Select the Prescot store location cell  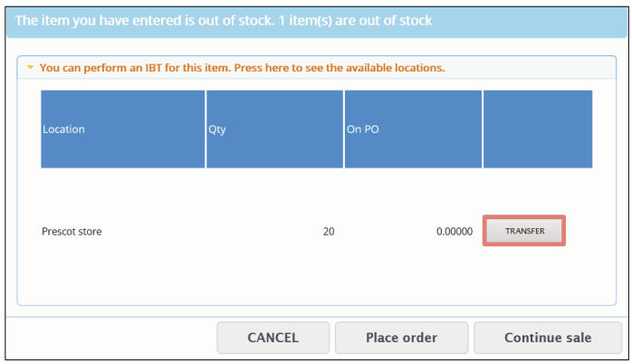[x=72, y=232]
